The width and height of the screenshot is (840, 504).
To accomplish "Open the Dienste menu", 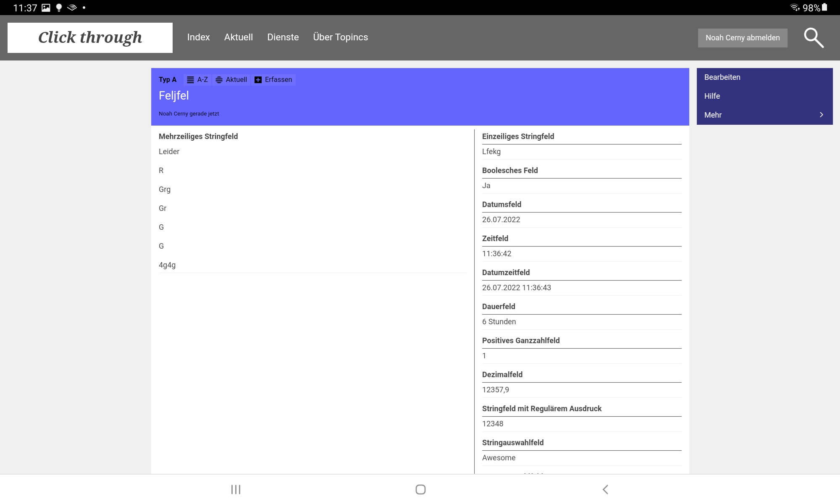I will click(x=283, y=37).
